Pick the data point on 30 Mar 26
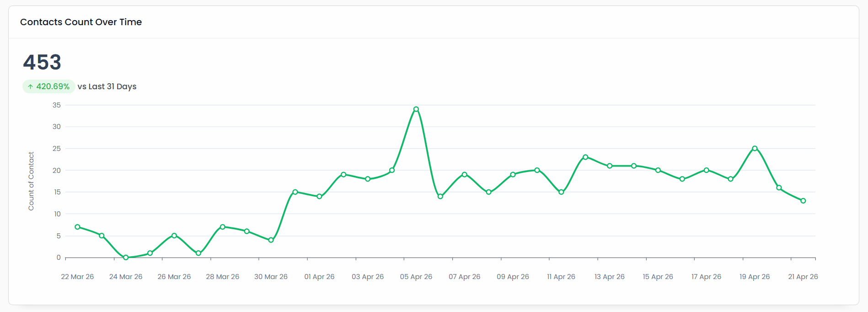868x312 pixels. (x=271, y=240)
